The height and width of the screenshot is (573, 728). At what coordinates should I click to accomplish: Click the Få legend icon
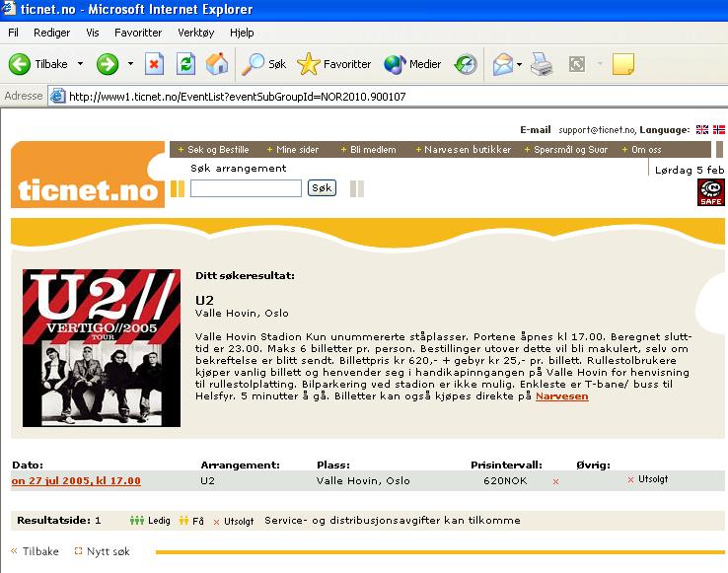(x=183, y=520)
